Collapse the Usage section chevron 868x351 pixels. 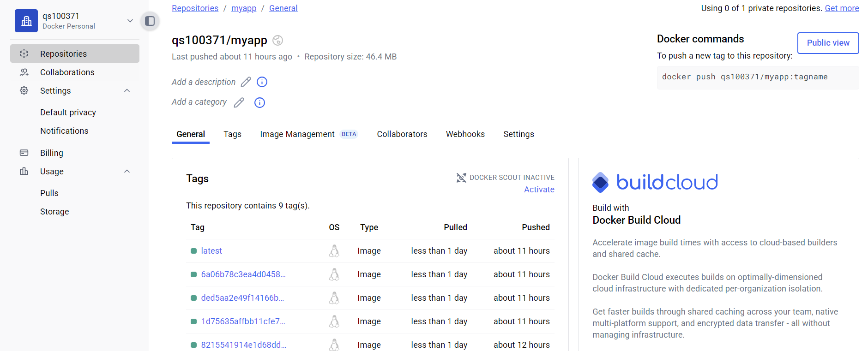(127, 171)
